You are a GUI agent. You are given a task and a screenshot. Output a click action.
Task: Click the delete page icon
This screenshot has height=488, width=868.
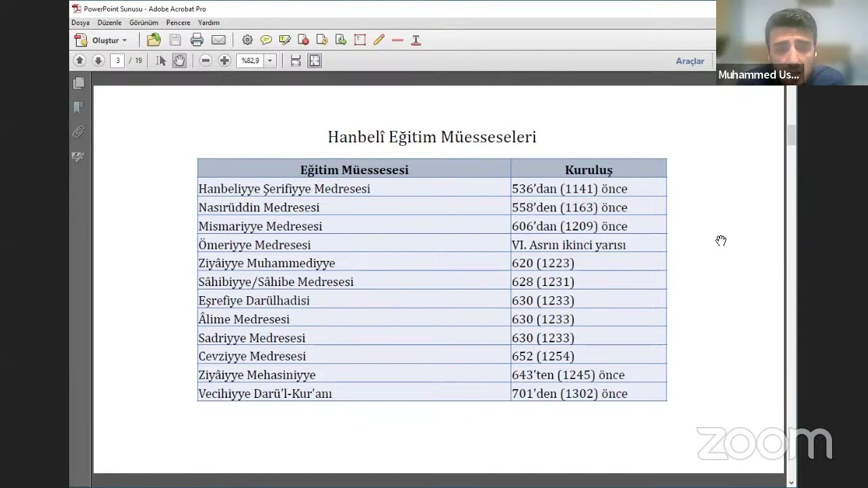(x=303, y=40)
